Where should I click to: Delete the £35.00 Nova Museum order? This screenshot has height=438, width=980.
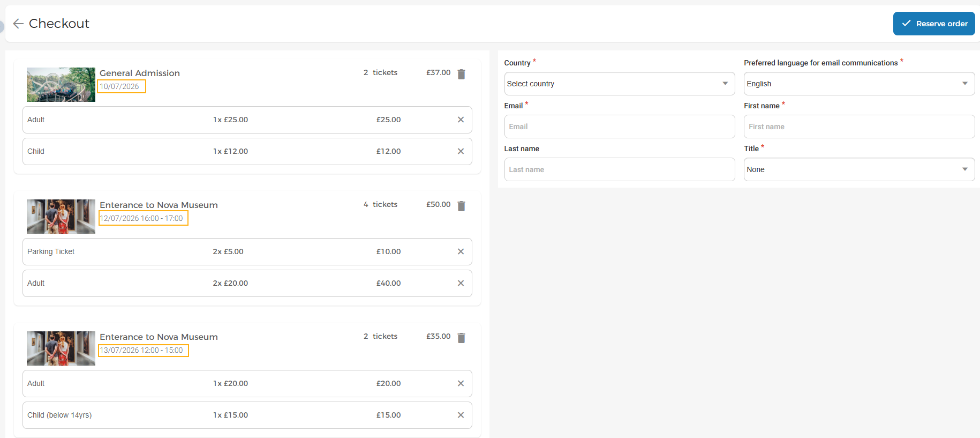coord(461,338)
